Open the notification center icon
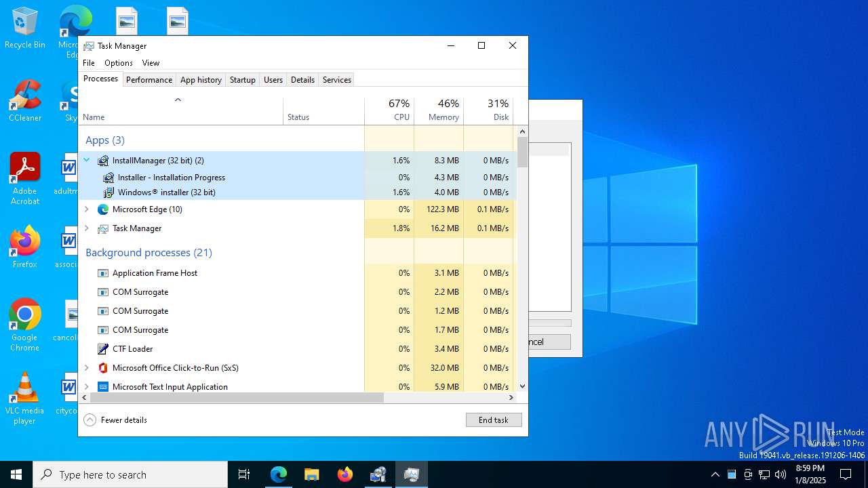Viewport: 868px width, 488px height. point(846,474)
